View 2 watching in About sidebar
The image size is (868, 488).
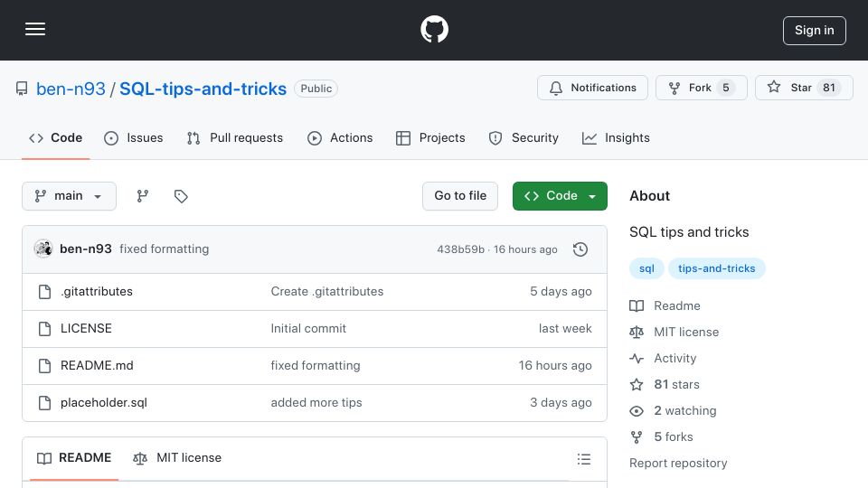(673, 411)
